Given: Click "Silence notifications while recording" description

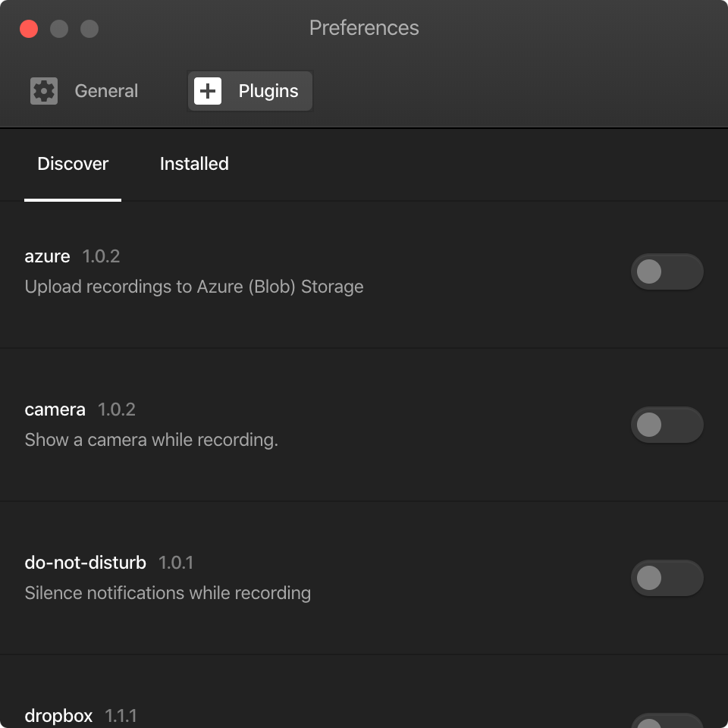Looking at the screenshot, I should pos(168,593).
